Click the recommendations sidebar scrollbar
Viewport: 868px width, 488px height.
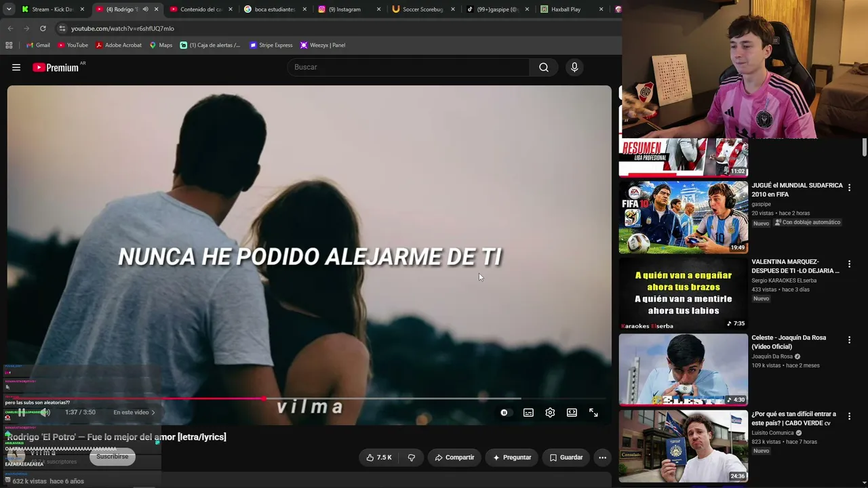pyautogui.click(x=865, y=147)
